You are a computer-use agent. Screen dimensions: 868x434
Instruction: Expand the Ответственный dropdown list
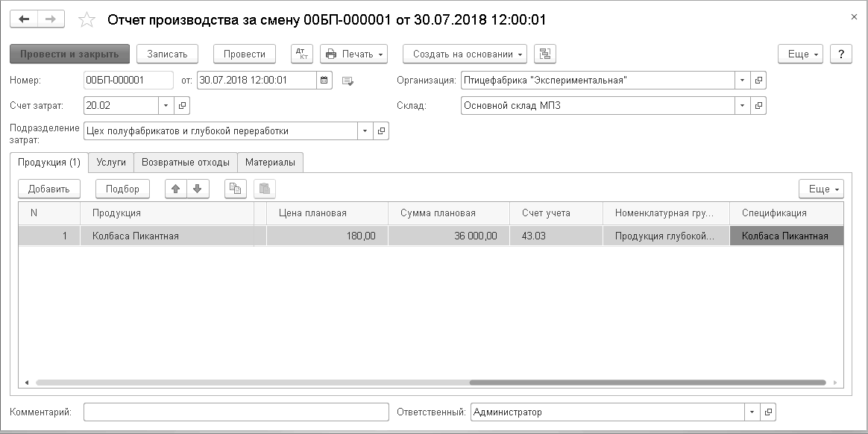coord(752,412)
